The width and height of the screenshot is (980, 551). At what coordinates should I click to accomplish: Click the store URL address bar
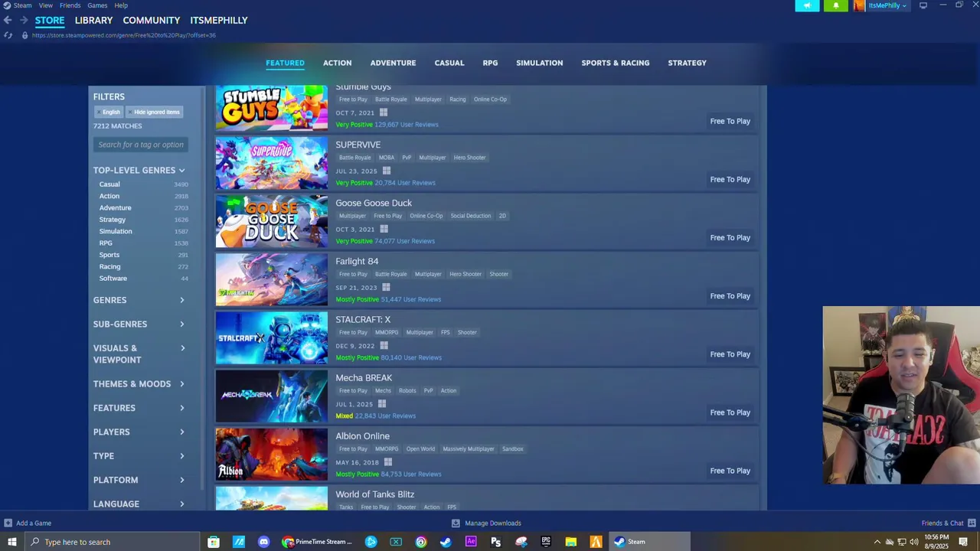click(x=124, y=35)
